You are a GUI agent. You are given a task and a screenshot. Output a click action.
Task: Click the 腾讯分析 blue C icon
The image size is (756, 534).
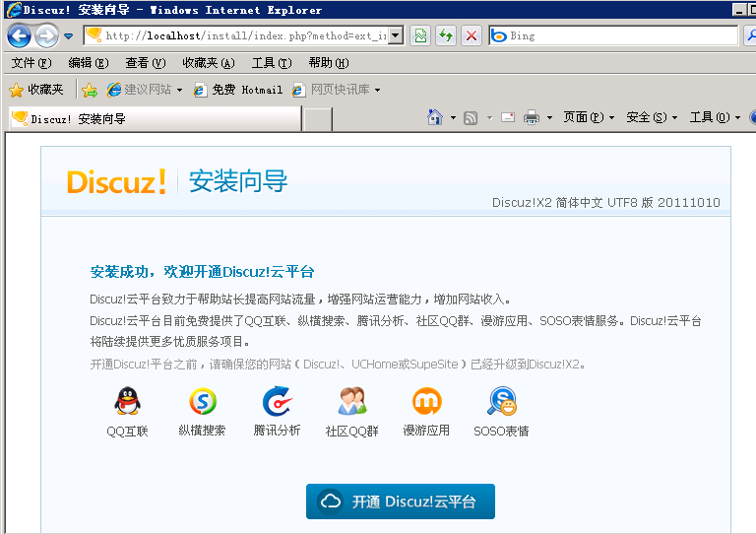(x=278, y=401)
